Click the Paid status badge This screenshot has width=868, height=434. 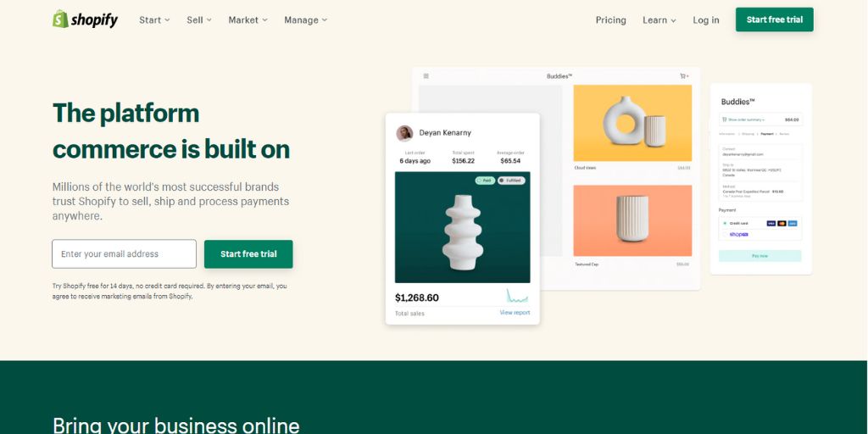click(x=485, y=181)
